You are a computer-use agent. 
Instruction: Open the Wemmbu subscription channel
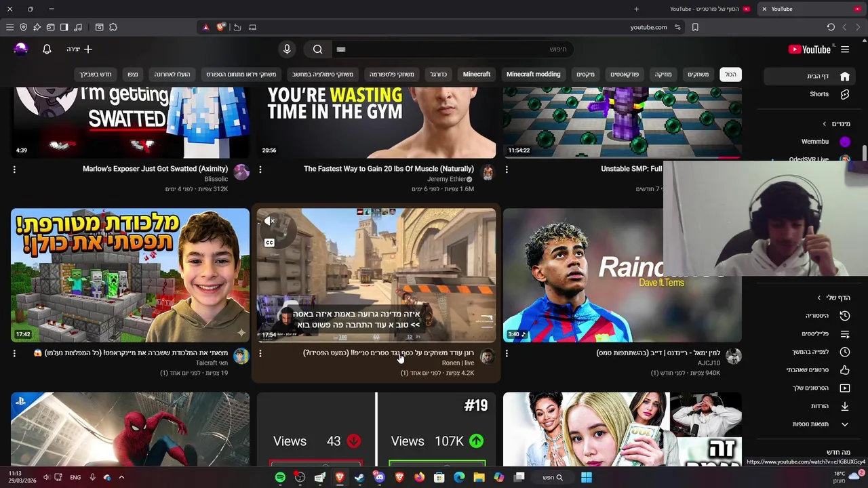pos(808,142)
